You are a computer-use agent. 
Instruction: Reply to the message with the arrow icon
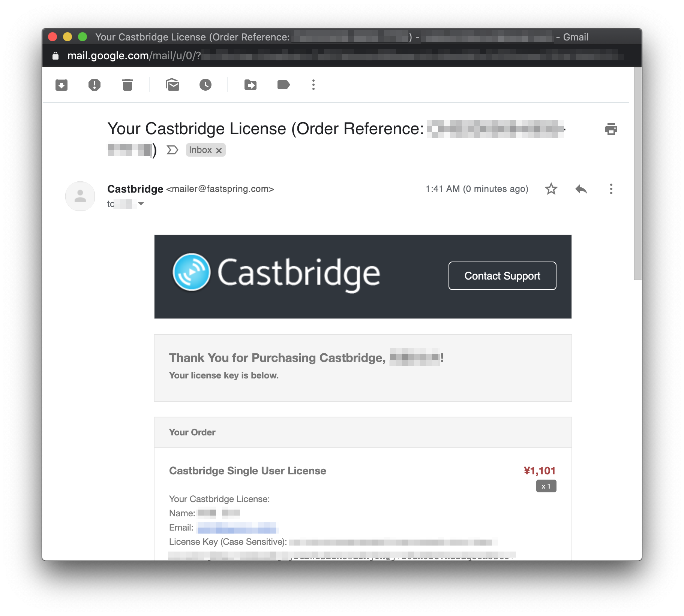point(581,189)
